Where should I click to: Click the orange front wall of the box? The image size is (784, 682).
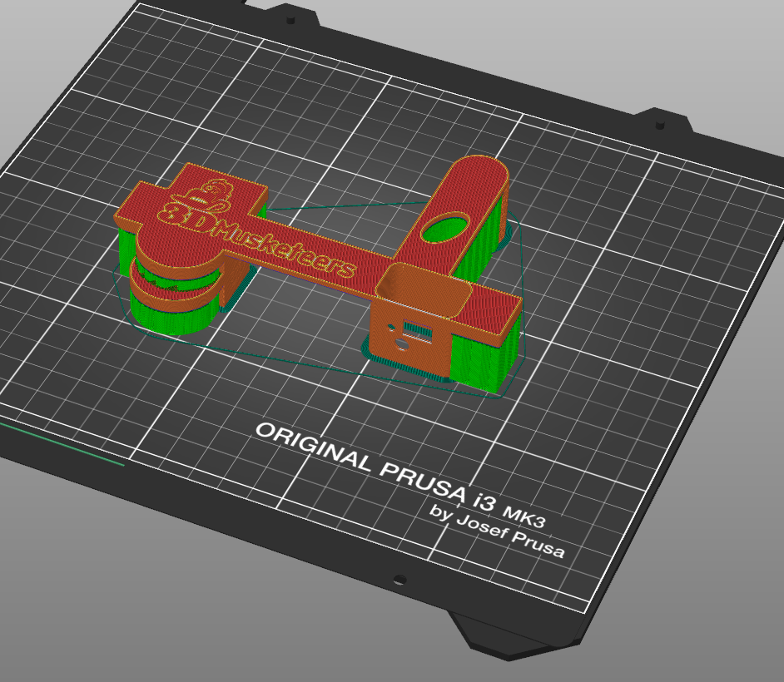pyautogui.click(x=409, y=339)
